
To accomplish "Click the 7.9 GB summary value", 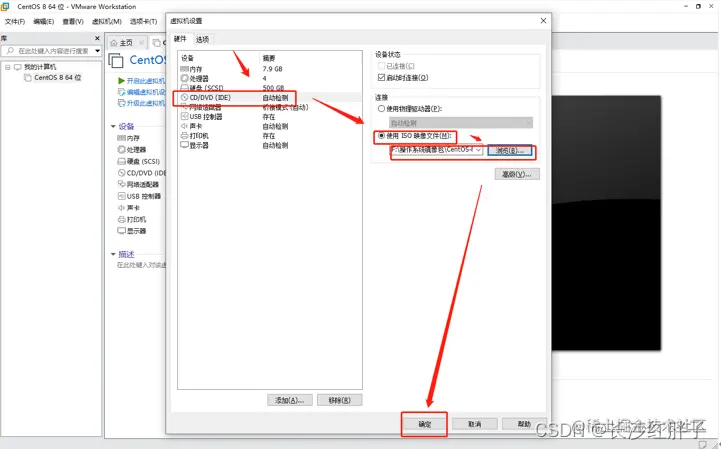I will tap(272, 69).
